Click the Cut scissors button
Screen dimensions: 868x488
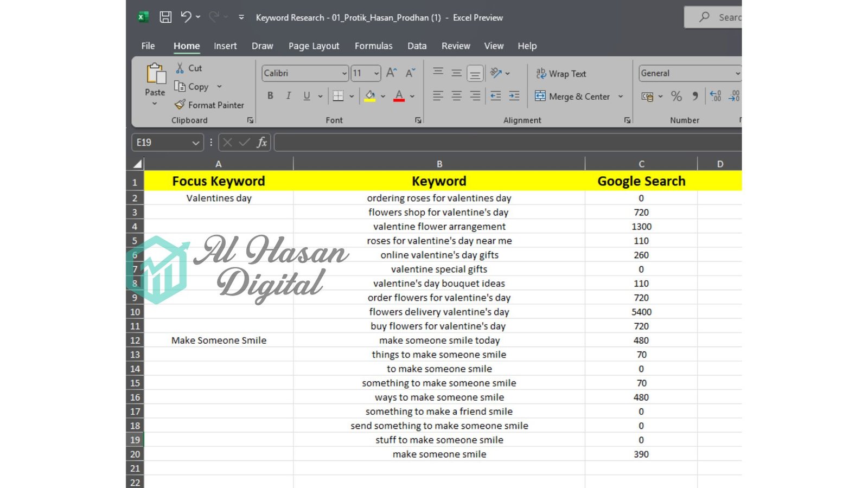tap(188, 68)
